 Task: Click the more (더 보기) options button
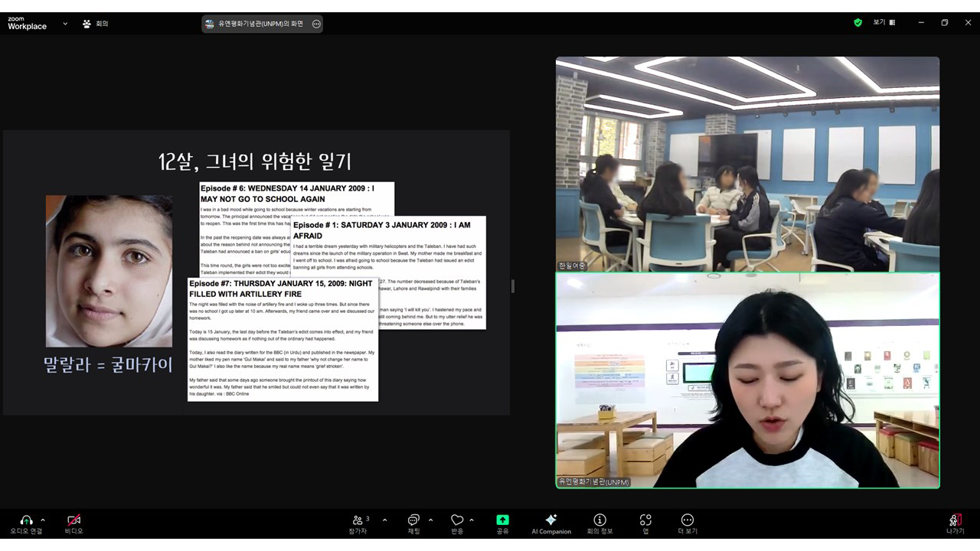(x=687, y=520)
